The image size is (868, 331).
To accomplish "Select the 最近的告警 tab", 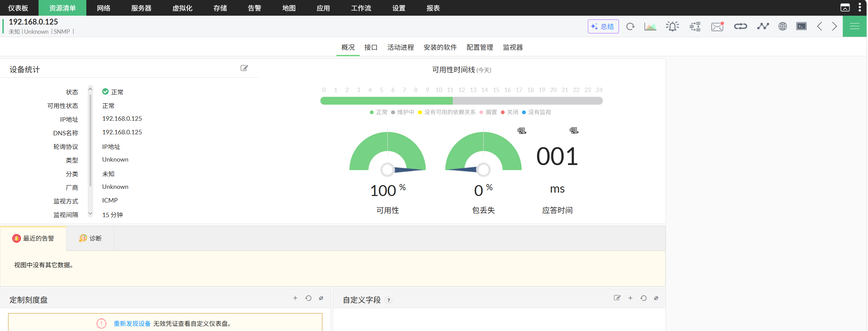I will tap(33, 238).
